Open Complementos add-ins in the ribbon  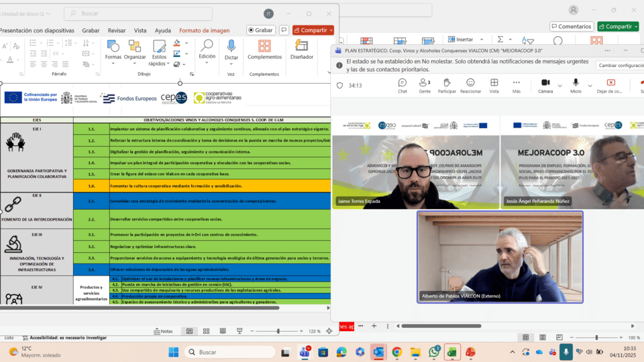click(x=264, y=50)
